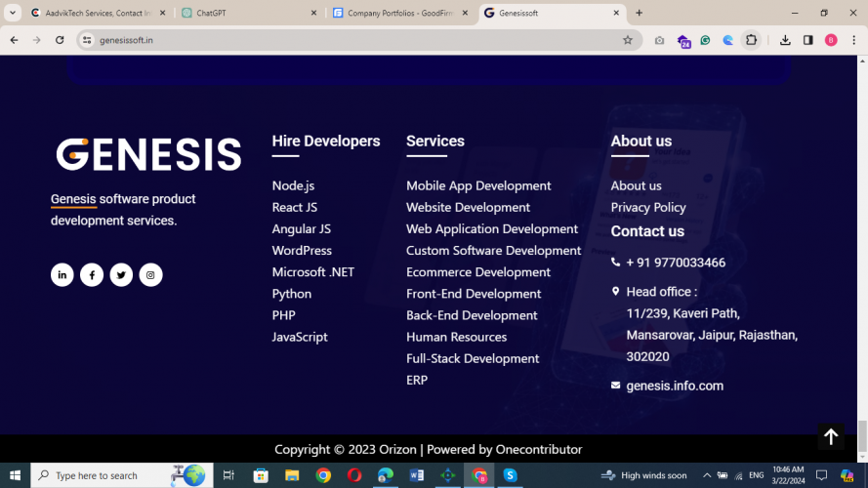Open the Facebook social icon

coord(92,275)
